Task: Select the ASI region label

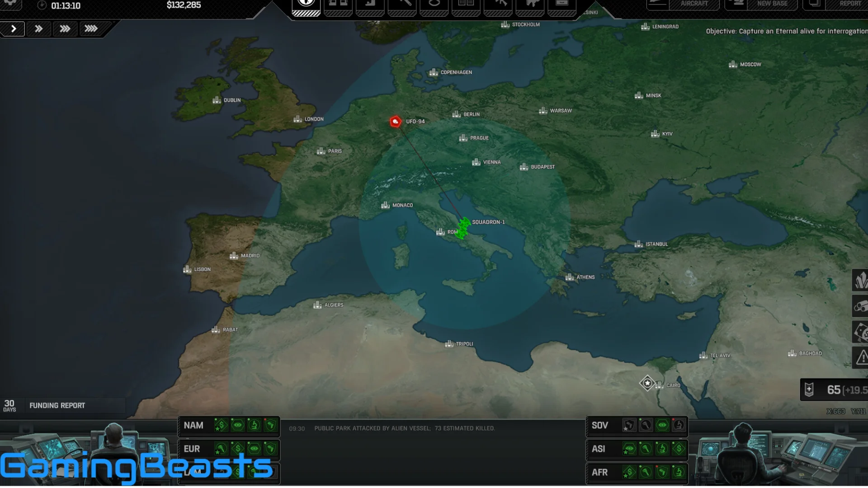Action: pyautogui.click(x=599, y=449)
